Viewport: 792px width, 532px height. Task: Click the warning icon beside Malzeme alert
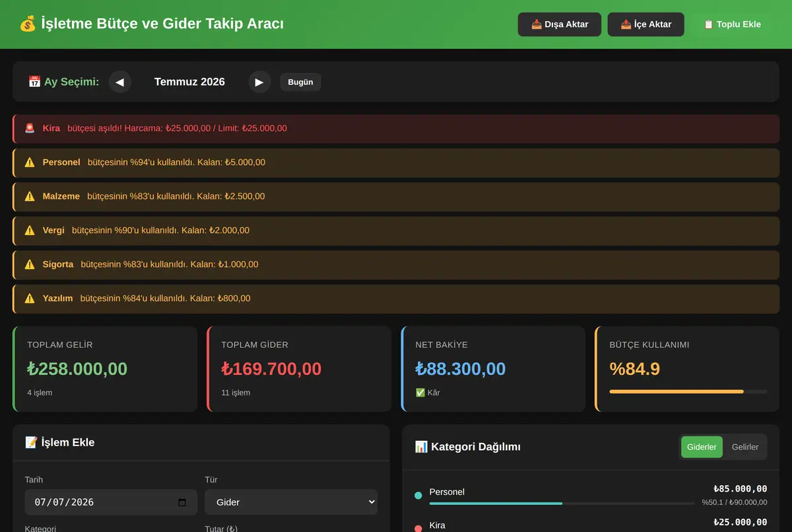(x=30, y=196)
